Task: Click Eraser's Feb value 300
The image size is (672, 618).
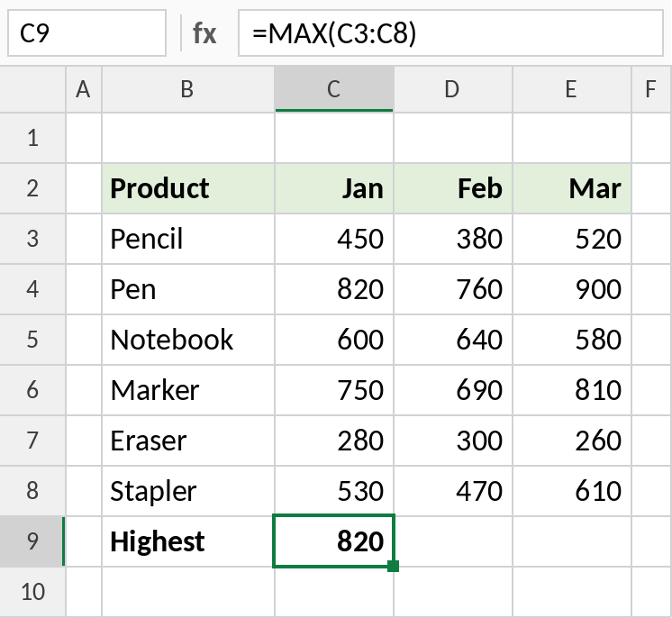Action: click(453, 441)
